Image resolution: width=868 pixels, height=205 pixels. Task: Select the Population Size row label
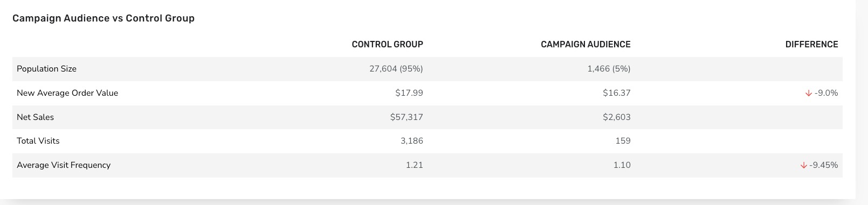[46, 69]
